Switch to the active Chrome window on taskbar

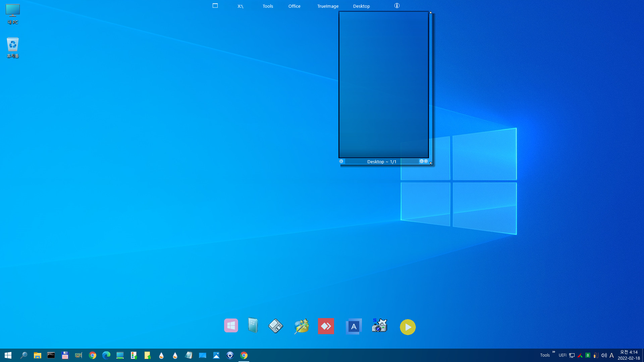(244, 355)
